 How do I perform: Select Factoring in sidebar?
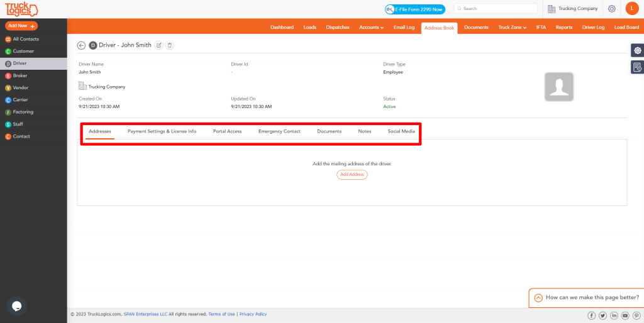(x=33, y=112)
